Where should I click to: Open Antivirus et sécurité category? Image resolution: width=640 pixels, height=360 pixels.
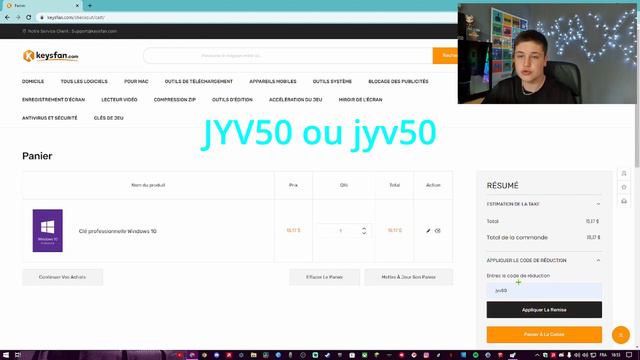(x=49, y=118)
